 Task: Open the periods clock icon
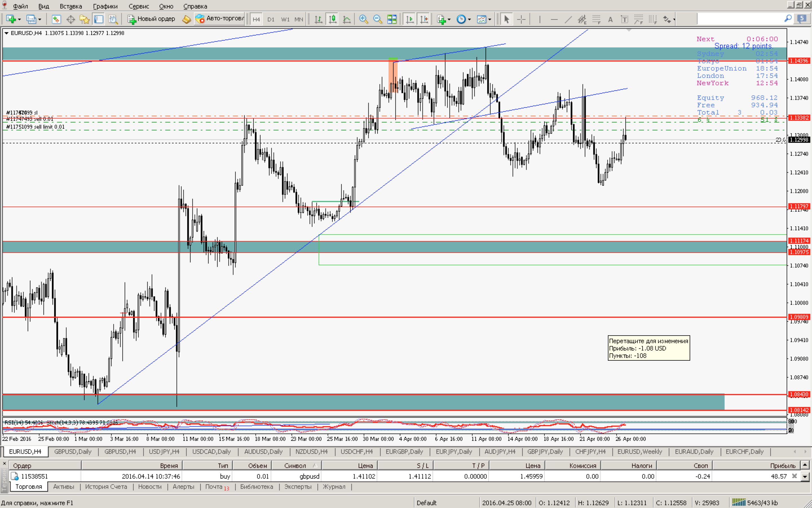(x=461, y=19)
